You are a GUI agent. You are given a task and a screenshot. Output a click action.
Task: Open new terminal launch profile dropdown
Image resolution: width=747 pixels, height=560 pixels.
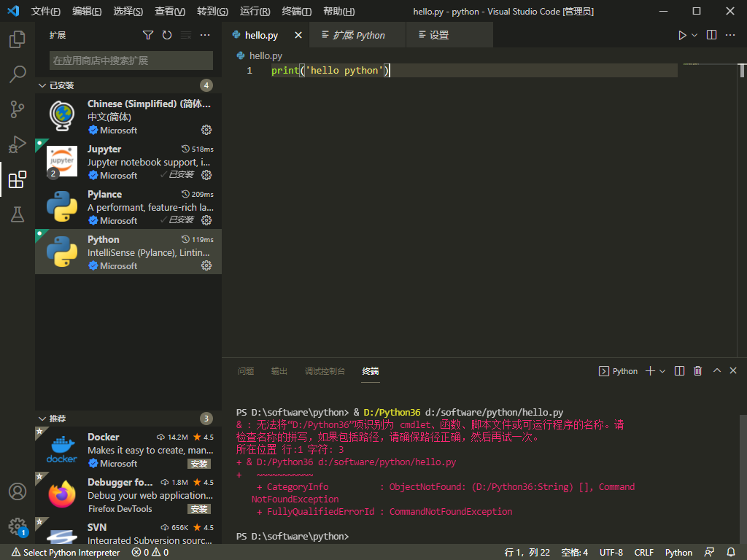(x=662, y=371)
